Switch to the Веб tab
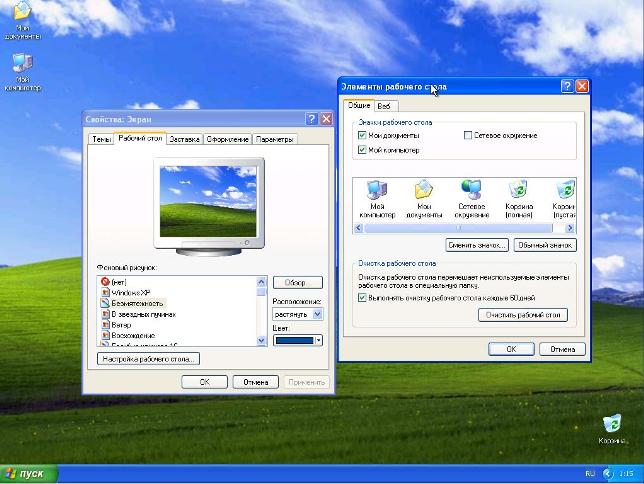644x484 pixels. pyautogui.click(x=384, y=106)
